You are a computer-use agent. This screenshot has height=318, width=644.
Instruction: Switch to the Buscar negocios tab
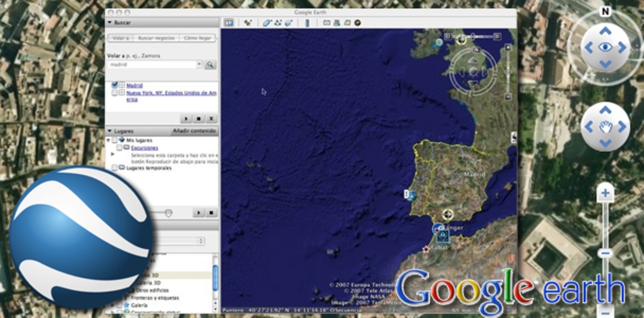click(x=155, y=38)
